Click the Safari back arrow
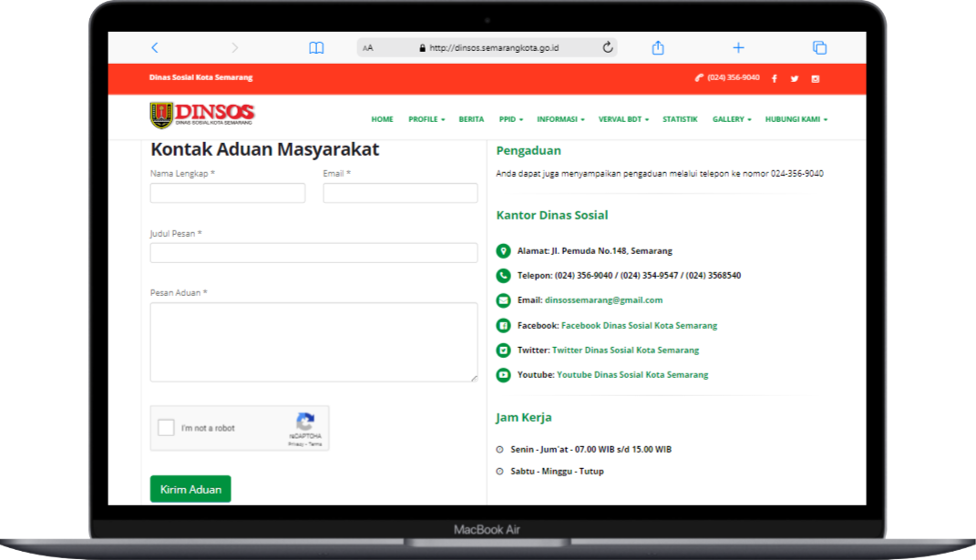 pos(155,48)
